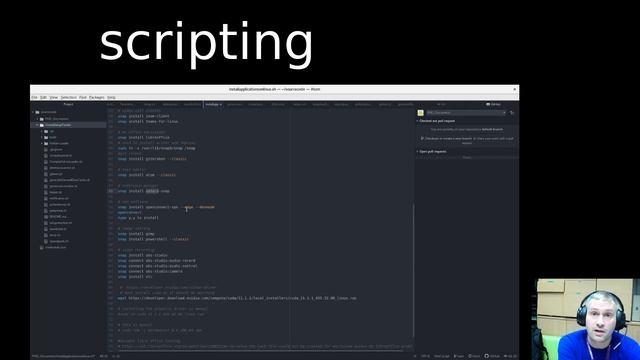Viewport: 640px width, 360px height.
Task: Click the 'snap install obs-studio' line
Action: 142,255
